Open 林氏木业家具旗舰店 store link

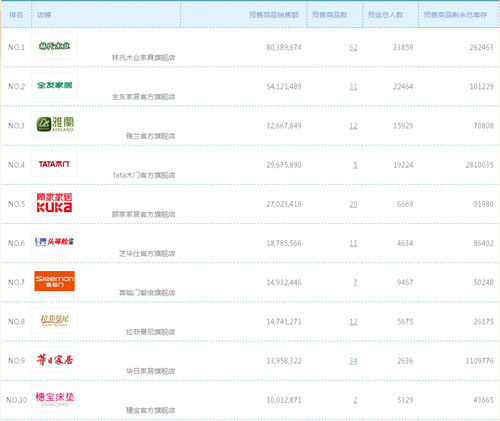coord(143,58)
